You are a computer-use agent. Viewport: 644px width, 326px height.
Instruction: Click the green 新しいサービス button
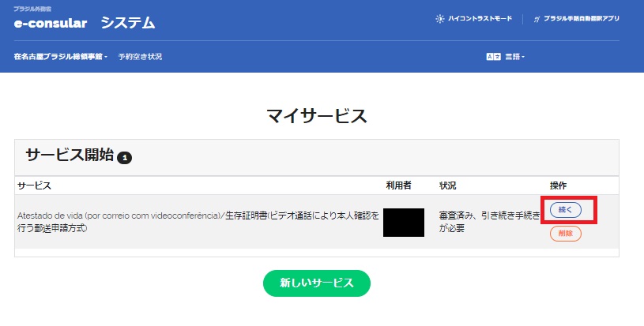coord(316,283)
